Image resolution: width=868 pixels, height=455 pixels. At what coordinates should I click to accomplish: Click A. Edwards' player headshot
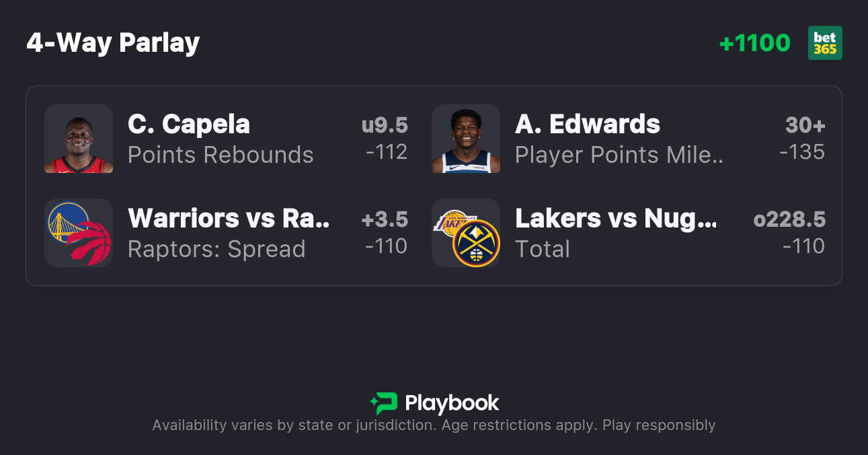pos(466,139)
